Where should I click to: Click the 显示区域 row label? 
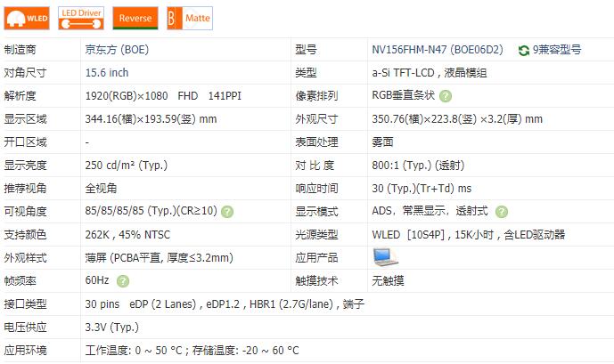(x=26, y=119)
